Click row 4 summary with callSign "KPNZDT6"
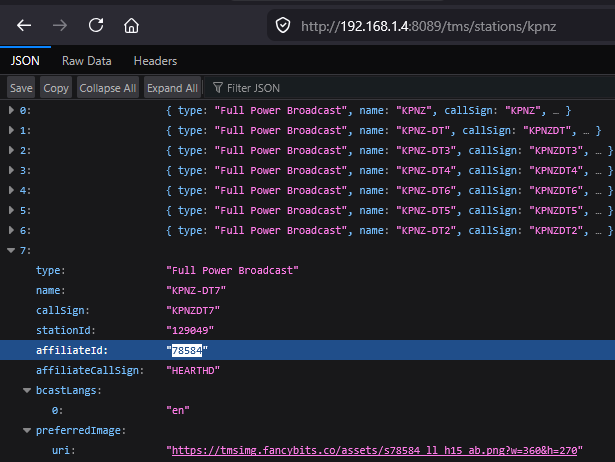Screen dimensions: 615x462 pos(389,190)
